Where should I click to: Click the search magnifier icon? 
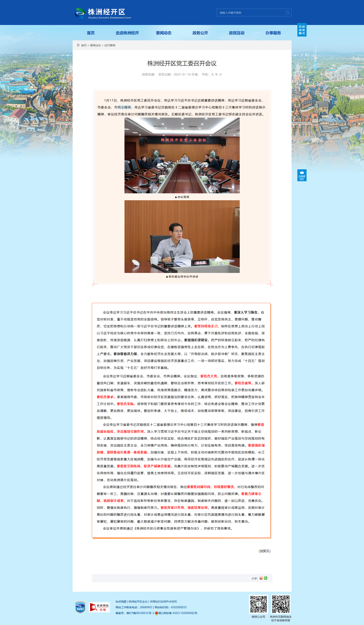[287, 13]
